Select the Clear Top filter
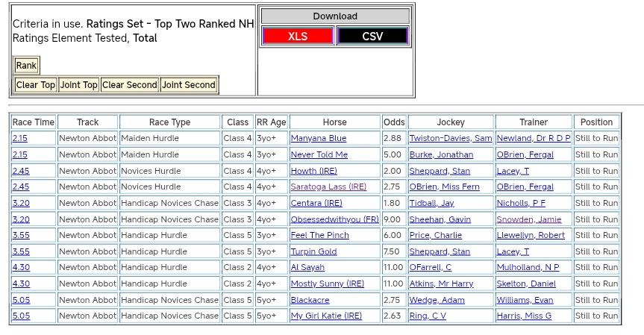The height and width of the screenshot is (335, 644). tap(36, 85)
